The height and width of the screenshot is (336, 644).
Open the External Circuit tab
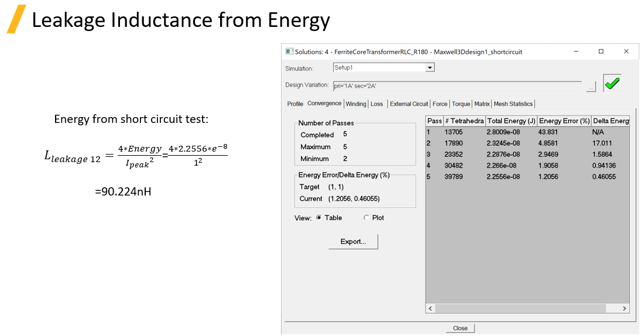tap(409, 104)
